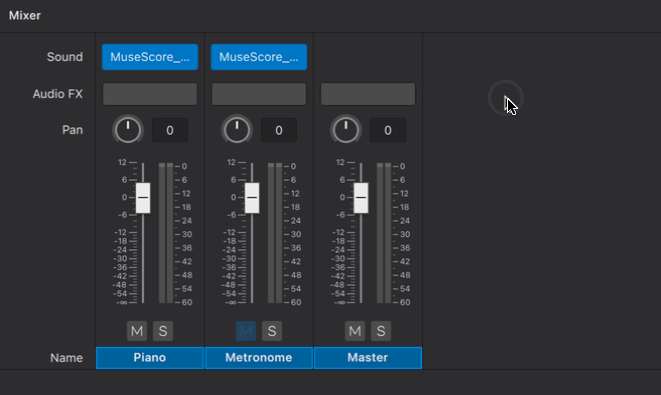Click the Piano pan knob
Image resolution: width=661 pixels, height=395 pixels.
128,130
